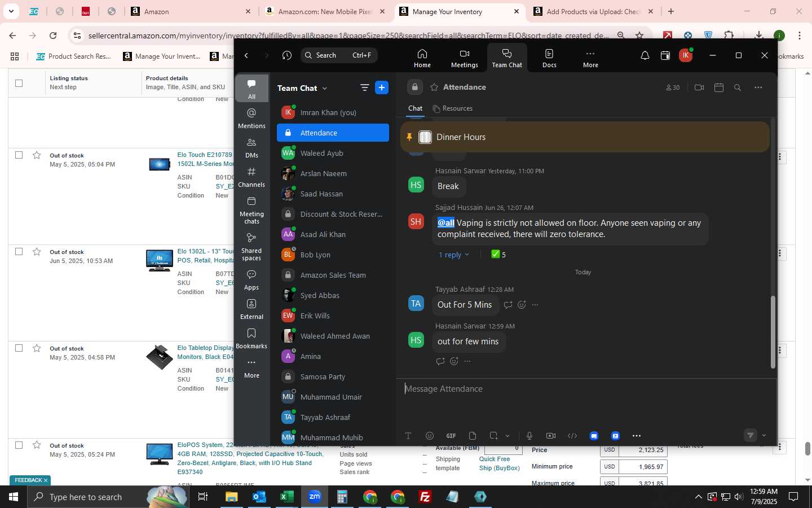The width and height of the screenshot is (812, 508).
Task: Open Channels in the Zoom sidebar
Action: tap(251, 177)
